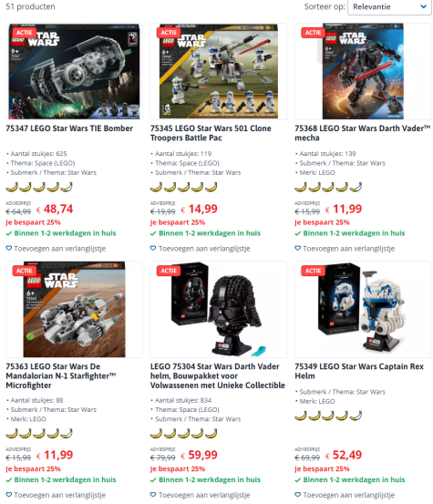Click heart icon for TIE Bomber wishlist
This screenshot has height=504, width=433.
9,248
